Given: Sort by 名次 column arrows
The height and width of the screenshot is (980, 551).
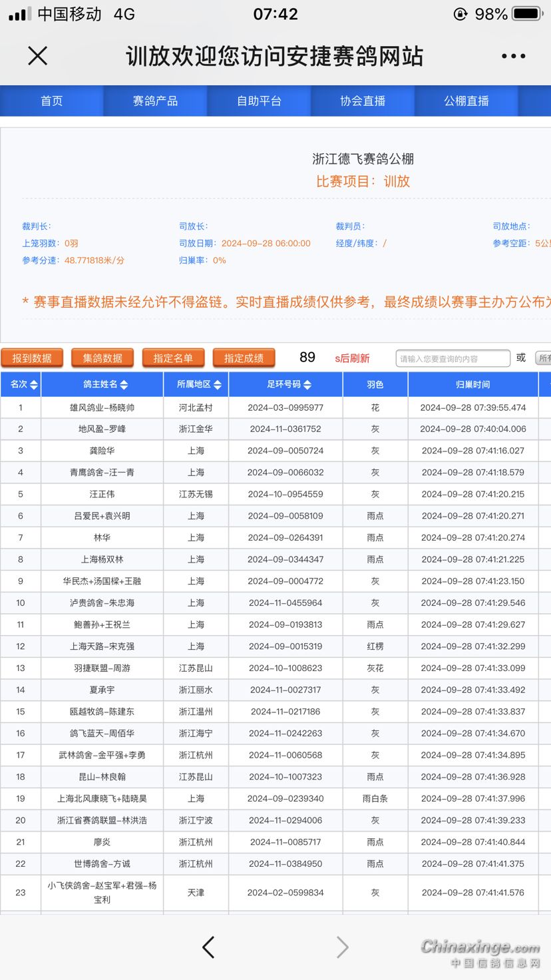Looking at the screenshot, I should (34, 385).
